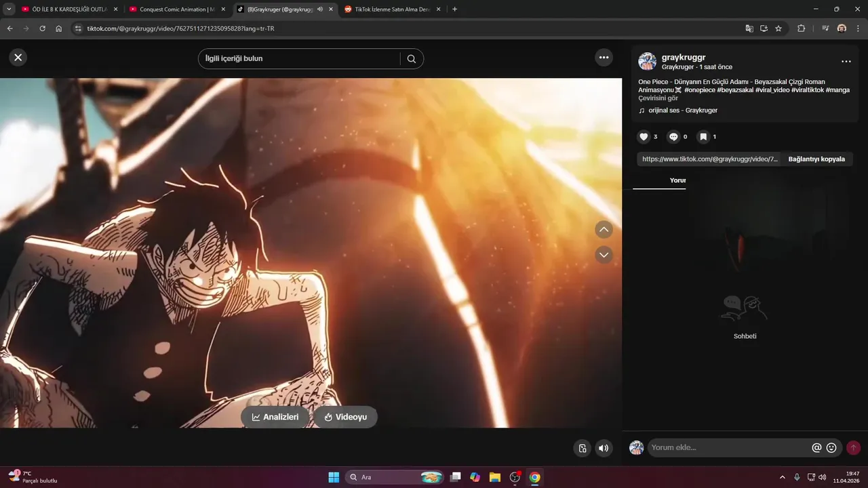
Task: Open the #viraltiktok hashtag
Action: (x=807, y=90)
